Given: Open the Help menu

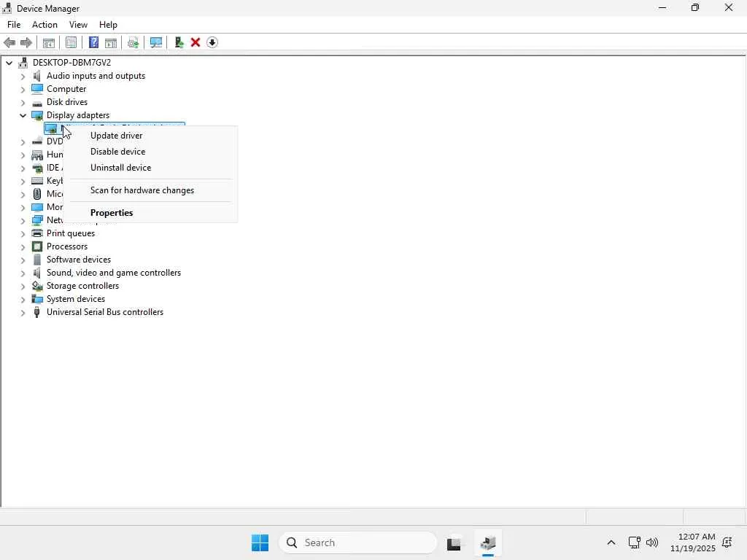Looking at the screenshot, I should (x=108, y=25).
